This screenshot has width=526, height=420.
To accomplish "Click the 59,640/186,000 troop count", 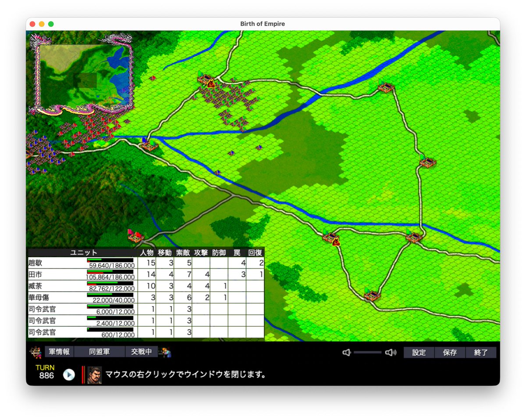I will (x=112, y=265).
